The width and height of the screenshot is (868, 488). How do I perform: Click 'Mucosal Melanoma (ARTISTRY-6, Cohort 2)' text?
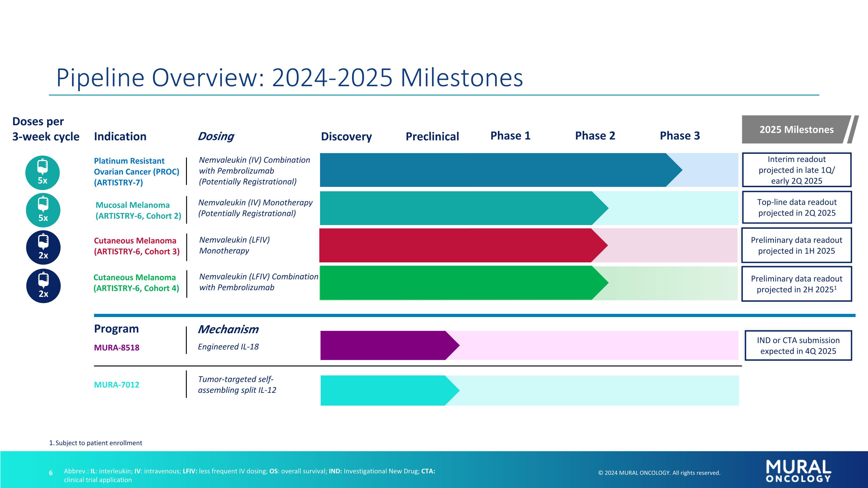pos(138,211)
